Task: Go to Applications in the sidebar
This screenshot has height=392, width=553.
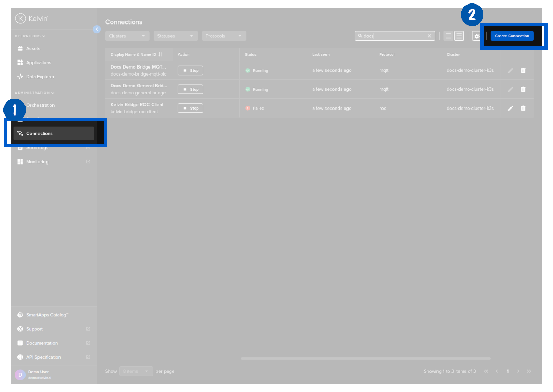Action: tap(38, 63)
